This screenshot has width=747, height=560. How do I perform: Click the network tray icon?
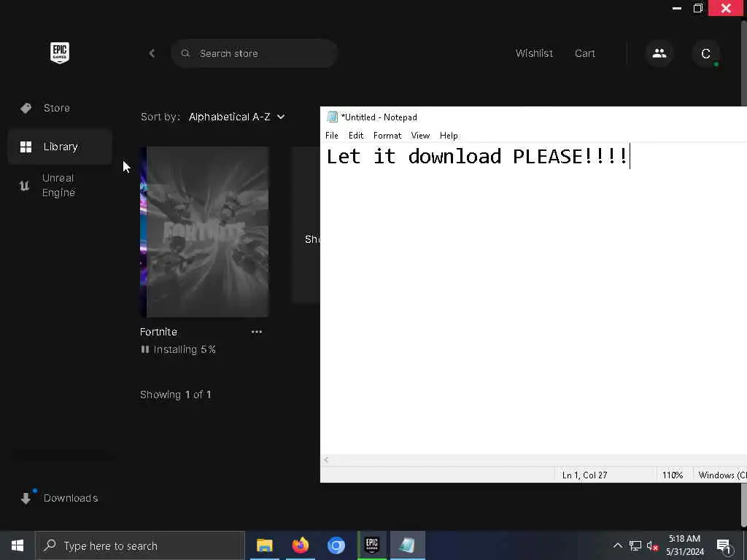(x=635, y=545)
